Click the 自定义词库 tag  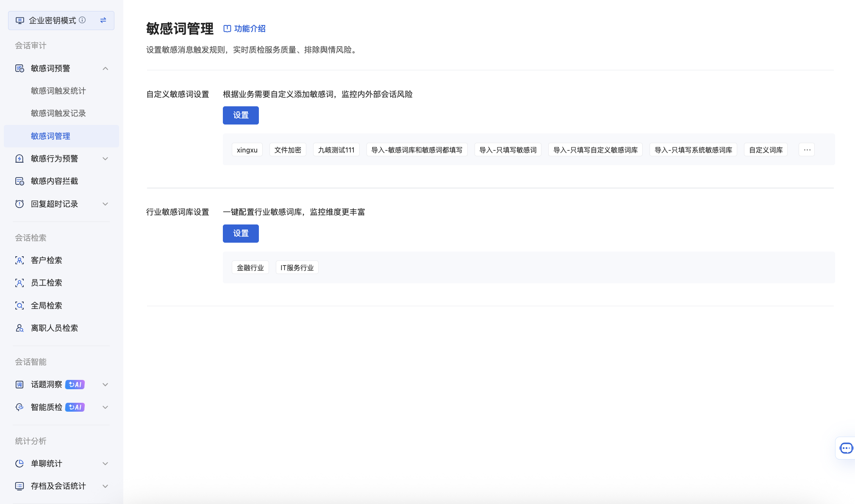[766, 150]
